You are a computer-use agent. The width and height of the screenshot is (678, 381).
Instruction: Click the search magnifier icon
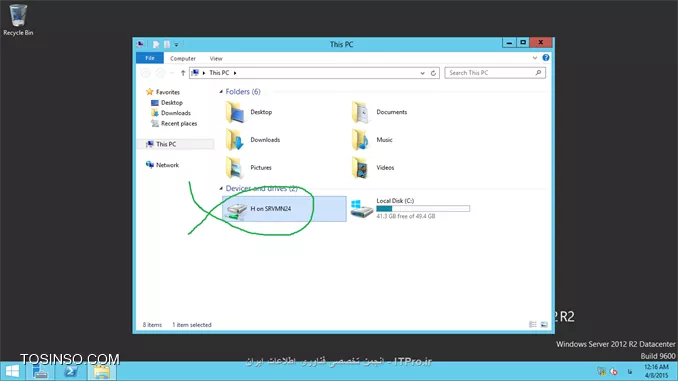tap(538, 73)
